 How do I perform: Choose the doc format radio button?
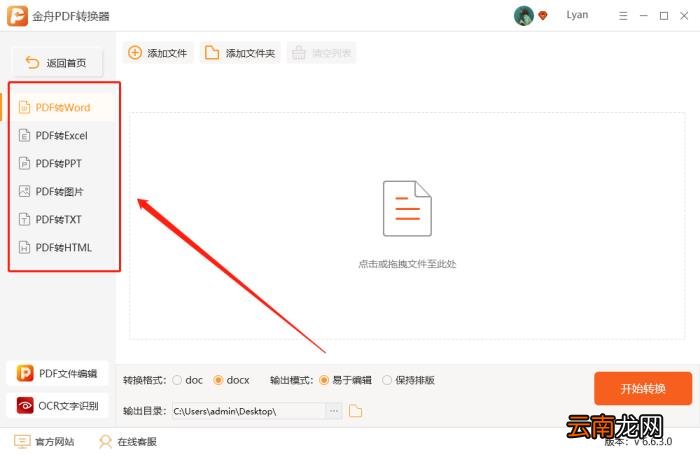(x=177, y=380)
